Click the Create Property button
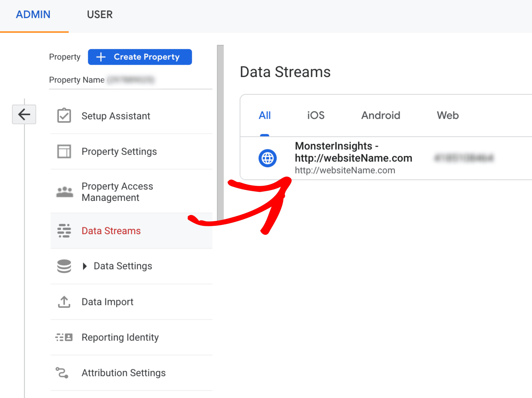 [x=140, y=57]
